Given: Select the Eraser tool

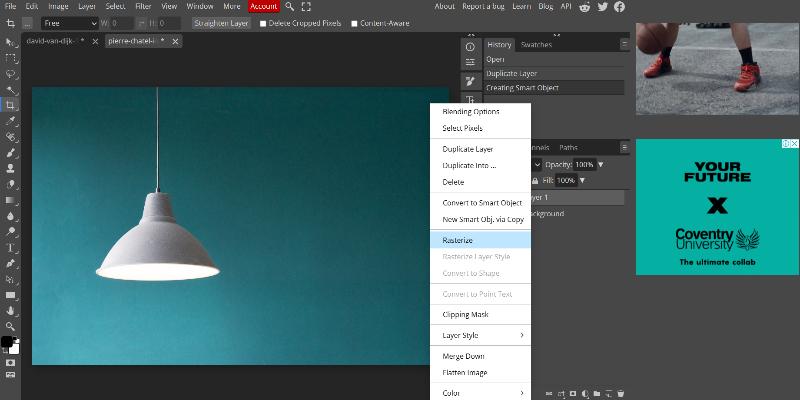Looking at the screenshot, I should (11, 184).
